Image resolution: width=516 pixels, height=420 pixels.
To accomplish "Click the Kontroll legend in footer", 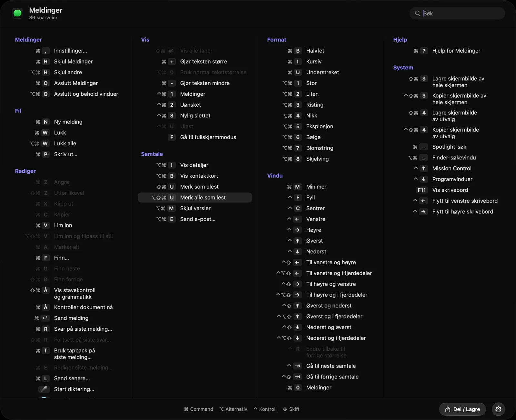I will (x=265, y=409).
